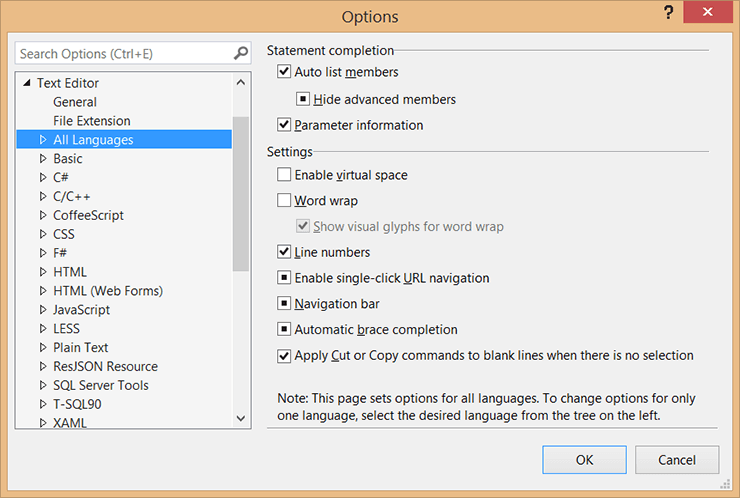Enable Word wrap checkbox
This screenshot has width=740, height=498.
point(284,201)
